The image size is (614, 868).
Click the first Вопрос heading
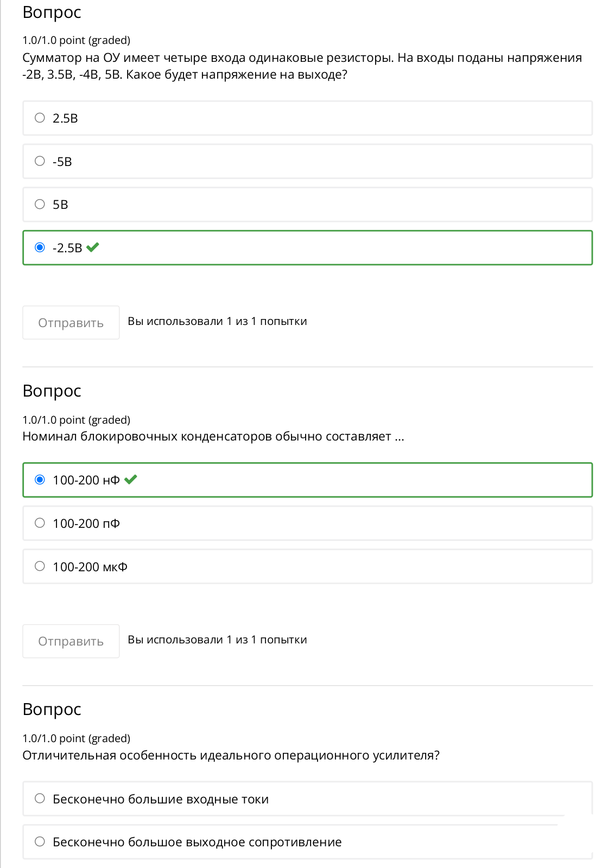click(52, 12)
